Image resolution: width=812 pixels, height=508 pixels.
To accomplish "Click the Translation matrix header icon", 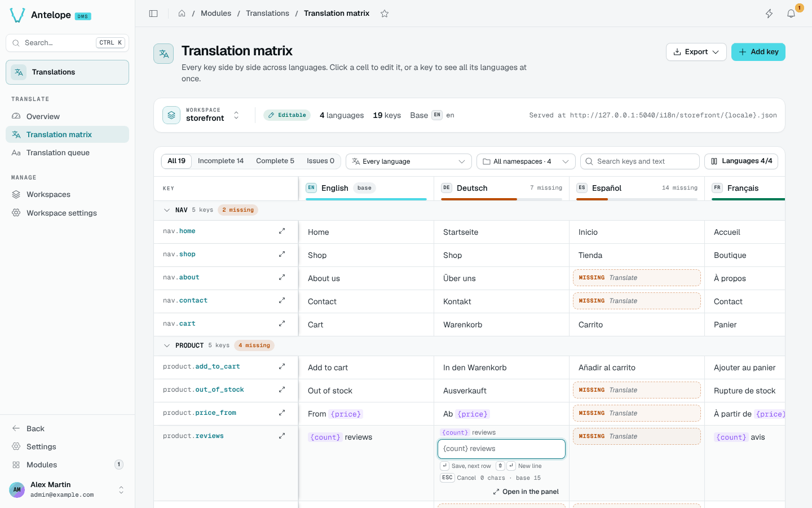I will pos(164,54).
